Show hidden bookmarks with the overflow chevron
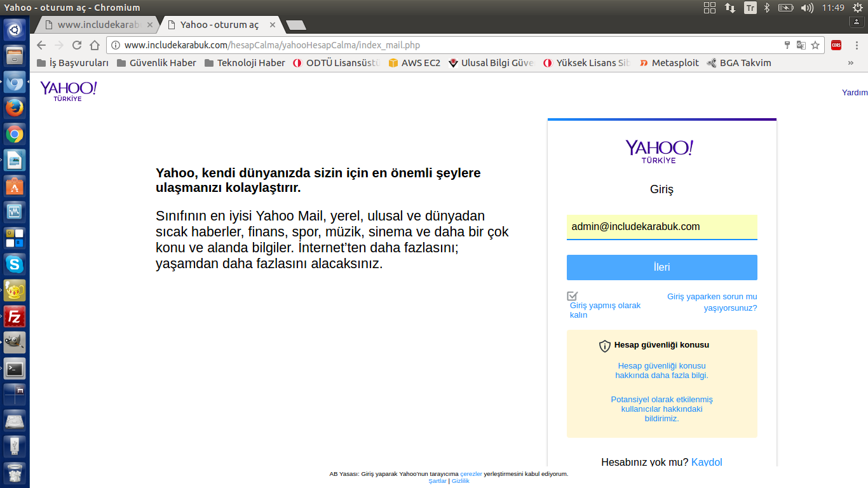This screenshot has height=488, width=868. (851, 63)
